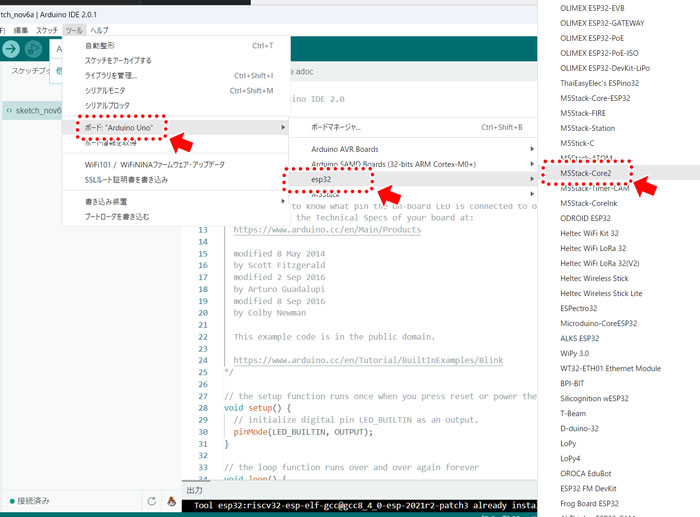Expand the esp32 boards submenu arrow

pos(532,179)
